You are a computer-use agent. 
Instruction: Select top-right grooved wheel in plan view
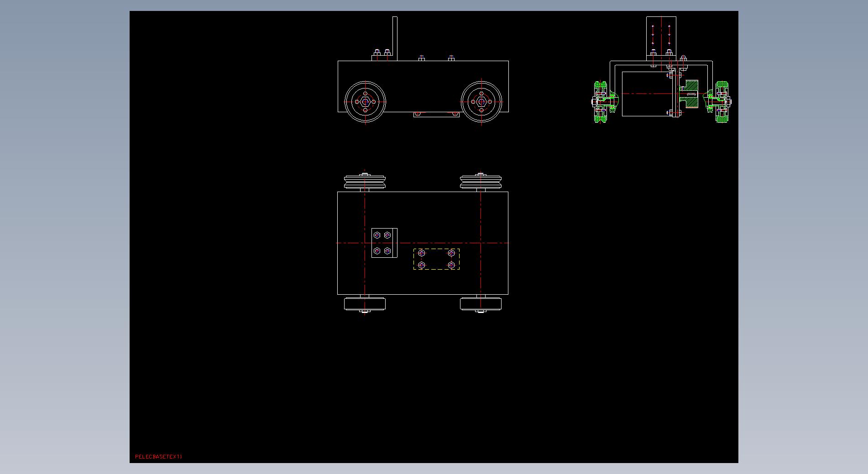pyautogui.click(x=481, y=182)
